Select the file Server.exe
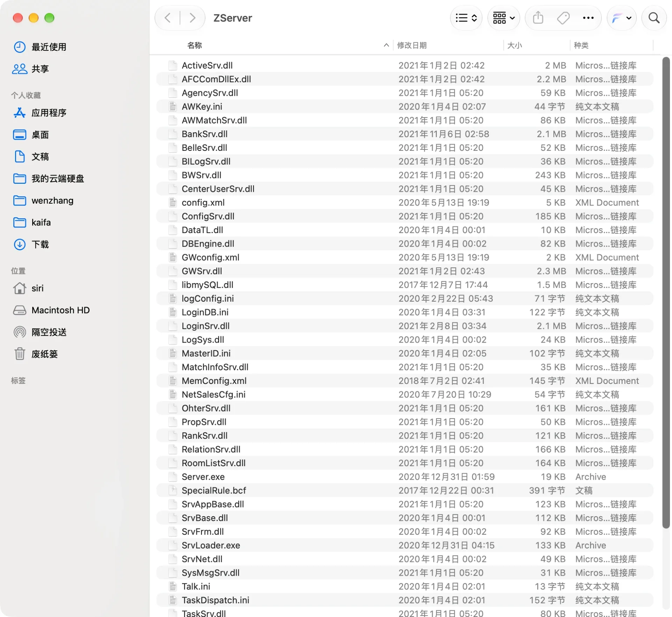Screen dimensions: 672x617 [405, 477]
